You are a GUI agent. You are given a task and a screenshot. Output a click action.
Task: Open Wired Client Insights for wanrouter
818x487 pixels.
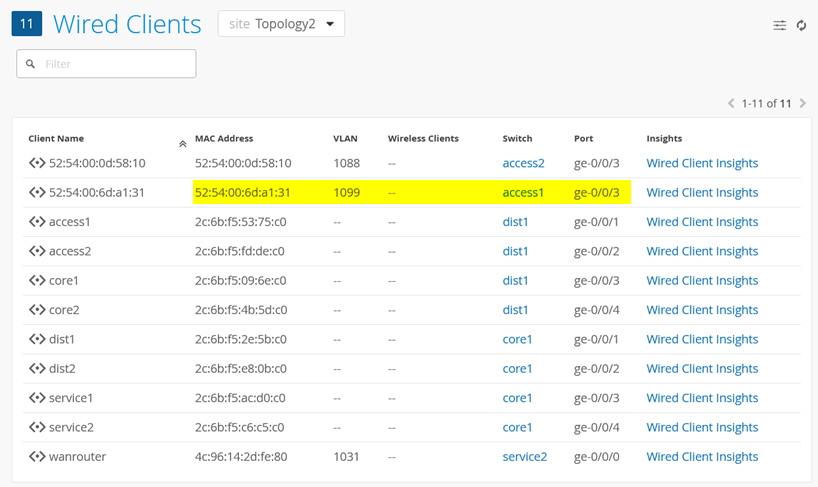[x=702, y=457]
